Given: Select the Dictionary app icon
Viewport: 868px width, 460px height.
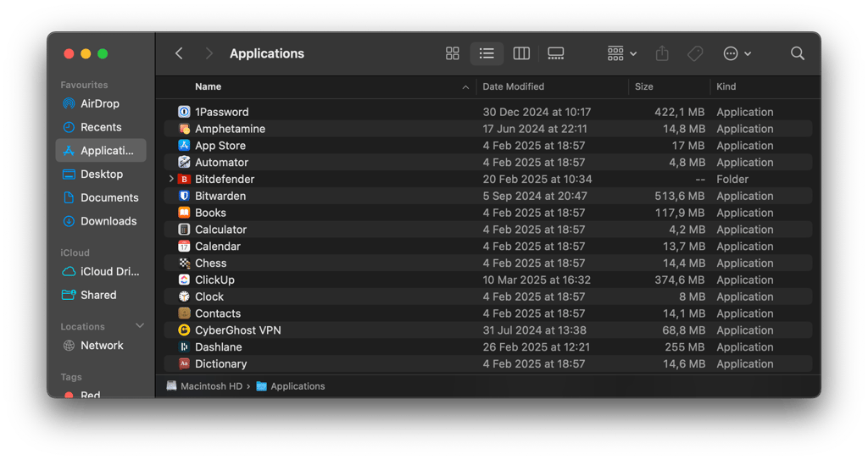Looking at the screenshot, I should pos(184,363).
